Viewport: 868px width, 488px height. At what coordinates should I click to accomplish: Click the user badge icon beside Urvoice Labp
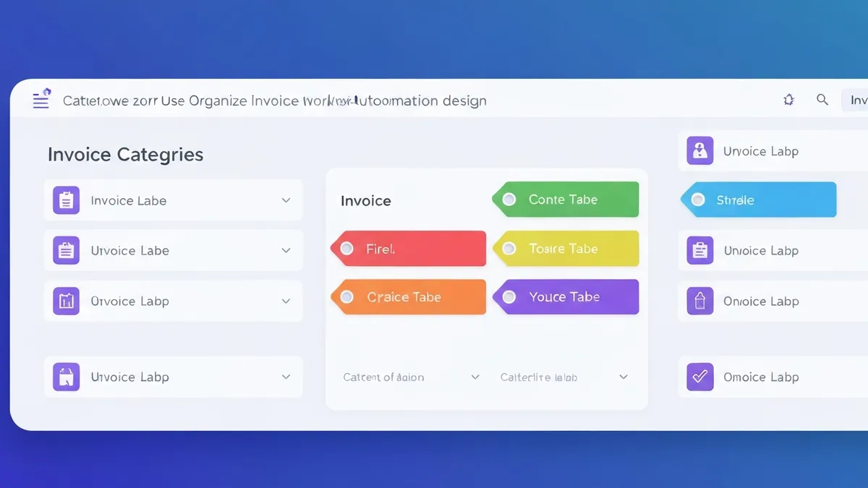point(699,150)
